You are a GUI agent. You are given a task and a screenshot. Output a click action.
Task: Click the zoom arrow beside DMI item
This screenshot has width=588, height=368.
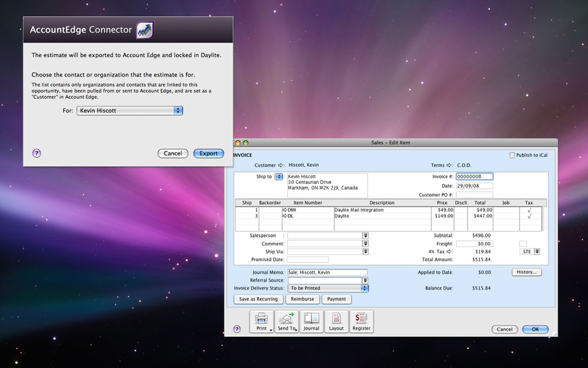pyautogui.click(x=285, y=210)
